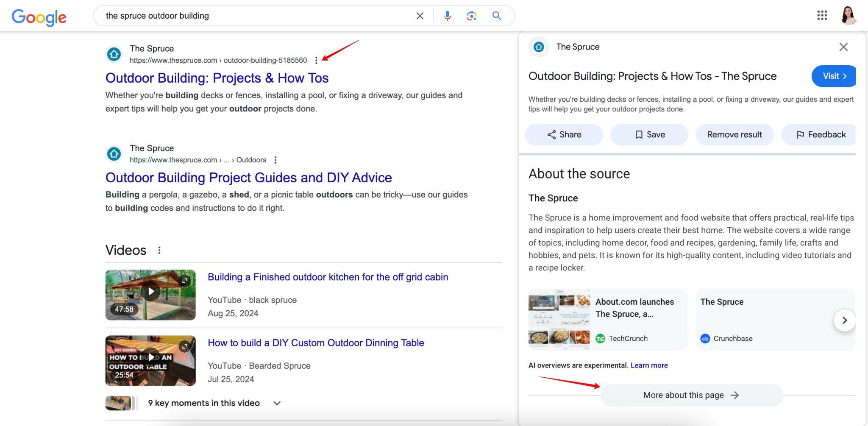Open the three-dot menu on the first result
Image resolution: width=868 pixels, height=426 pixels.
pos(316,60)
